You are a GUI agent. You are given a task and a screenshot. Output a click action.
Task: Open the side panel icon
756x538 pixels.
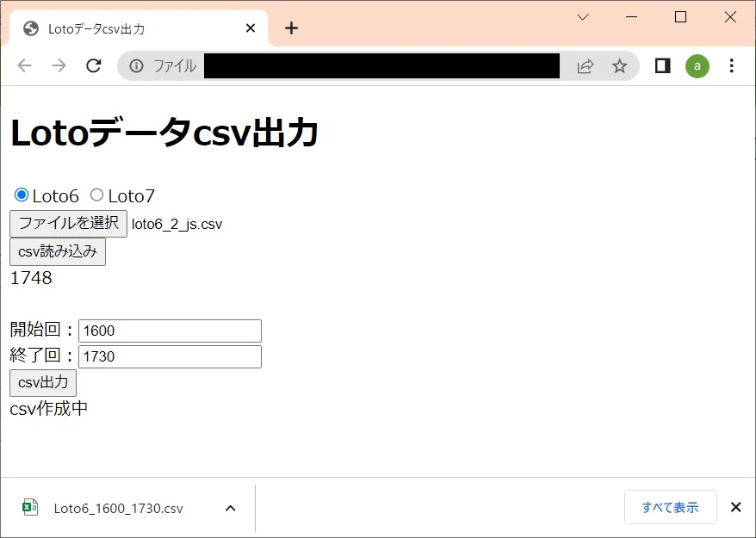(662, 65)
